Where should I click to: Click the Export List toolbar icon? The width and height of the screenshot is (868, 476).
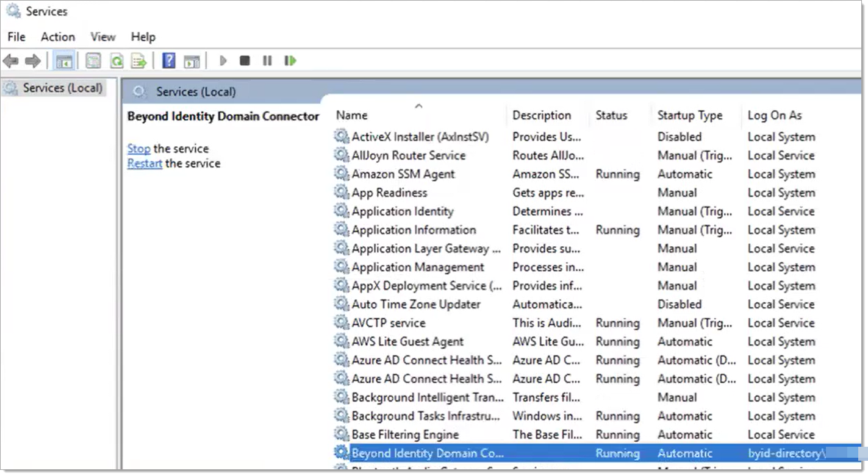coord(139,61)
